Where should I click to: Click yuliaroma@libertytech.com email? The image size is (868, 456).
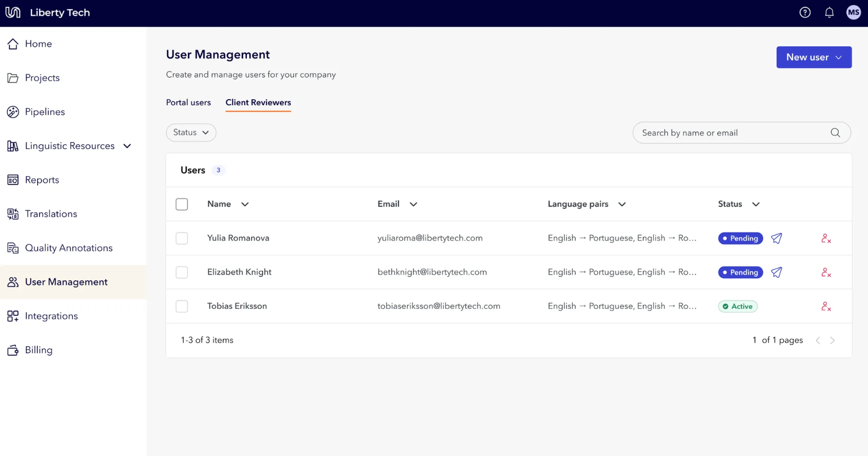430,238
